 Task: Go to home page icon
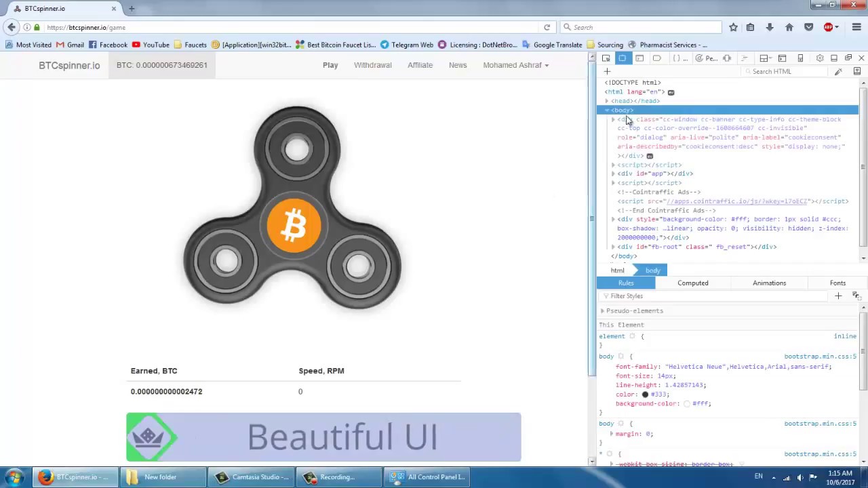pyautogui.click(x=789, y=27)
